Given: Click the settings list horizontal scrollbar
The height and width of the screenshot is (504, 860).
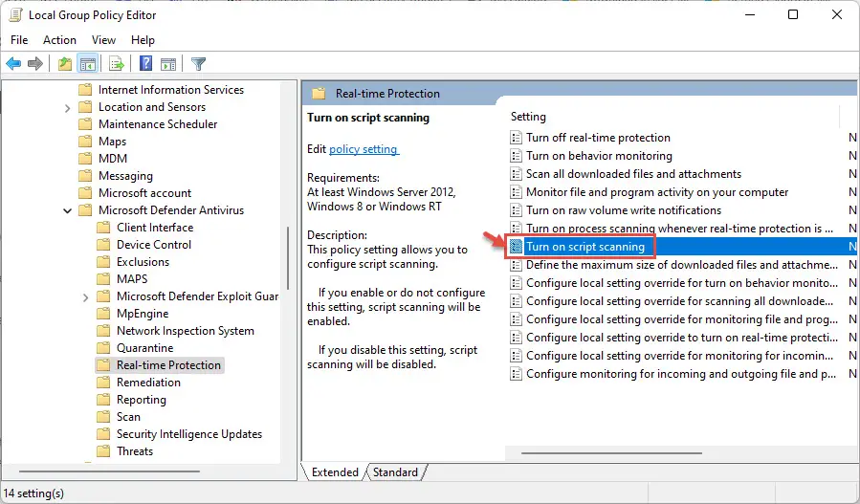Looking at the screenshot, I should pos(611,453).
